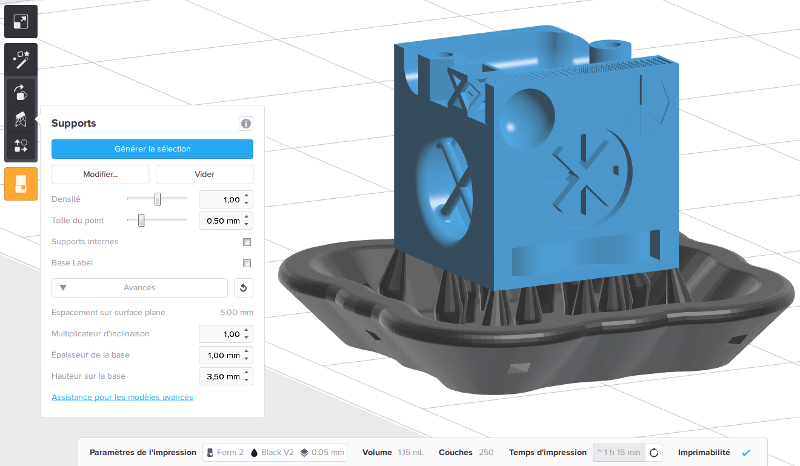Click Générer la sélection button
The height and width of the screenshot is (466, 800).
pos(152,149)
